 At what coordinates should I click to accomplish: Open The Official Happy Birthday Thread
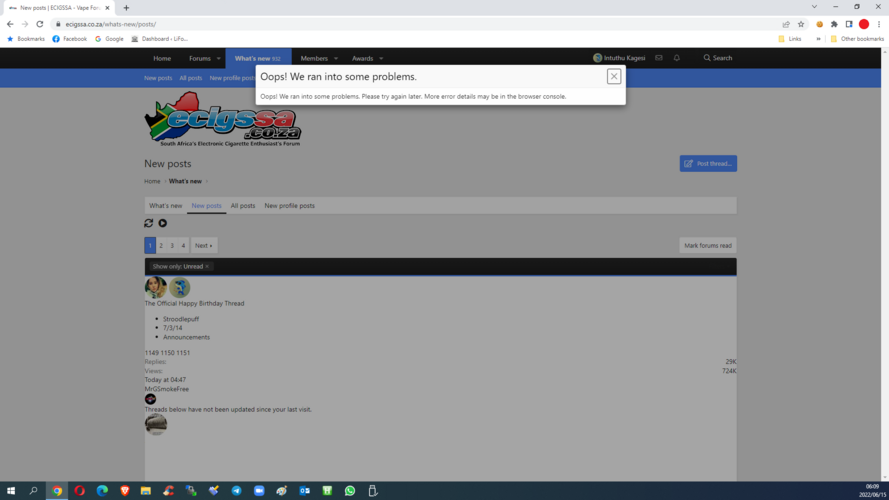point(194,303)
